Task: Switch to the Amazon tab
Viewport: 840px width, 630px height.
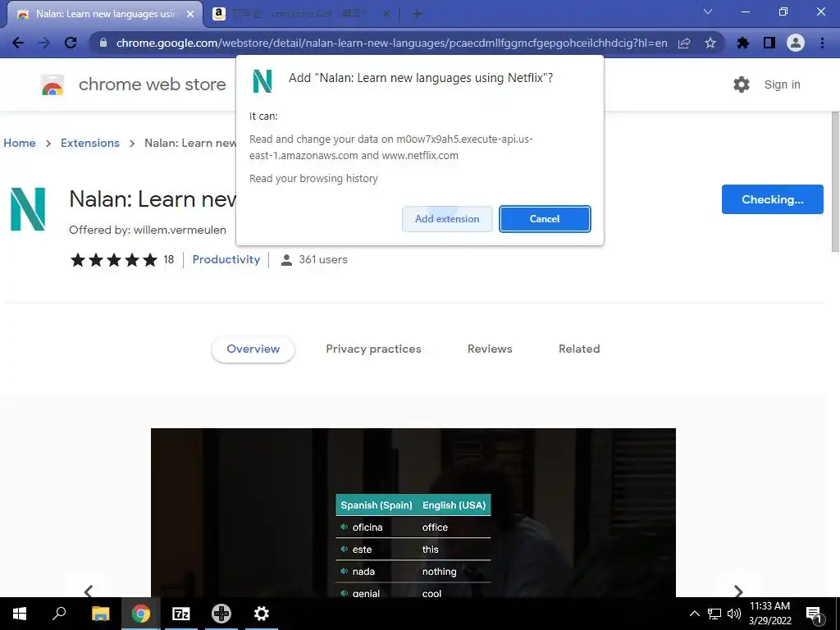Action: [x=302, y=14]
